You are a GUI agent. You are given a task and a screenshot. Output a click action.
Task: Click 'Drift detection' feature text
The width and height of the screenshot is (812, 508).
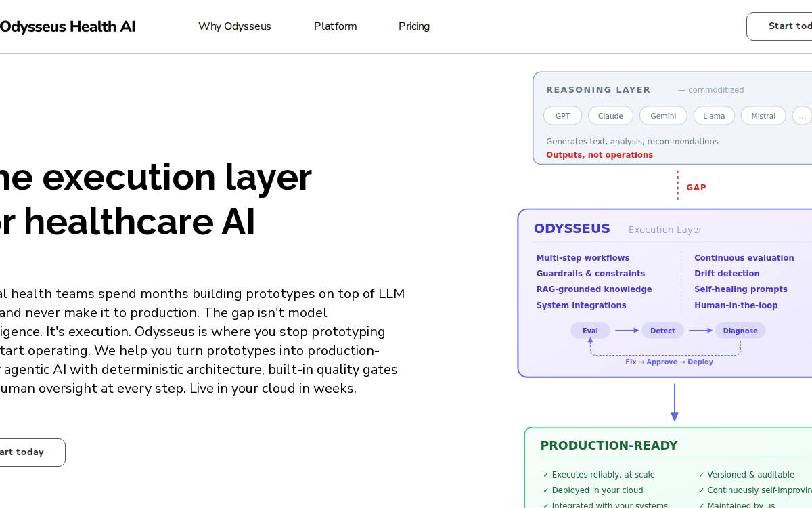(727, 274)
